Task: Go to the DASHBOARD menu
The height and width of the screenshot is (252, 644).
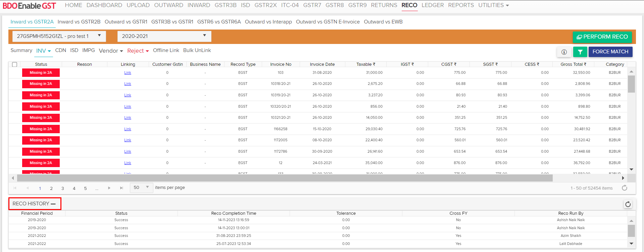Action: (104, 5)
